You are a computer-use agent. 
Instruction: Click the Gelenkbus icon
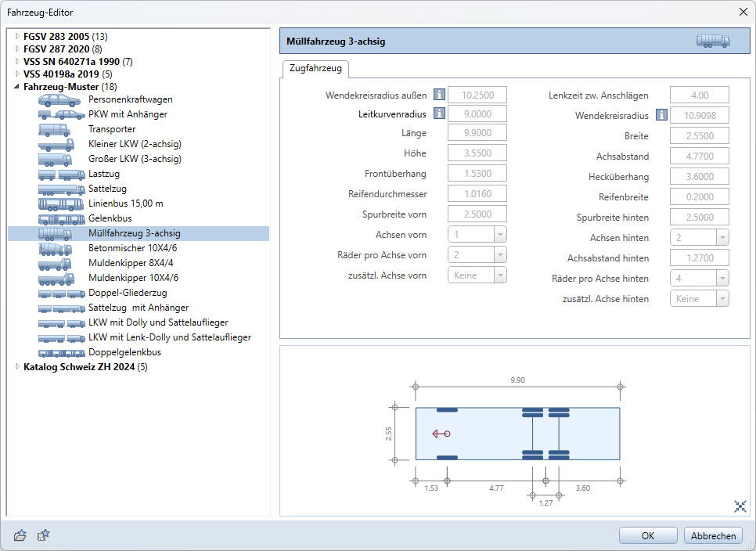[x=61, y=219]
